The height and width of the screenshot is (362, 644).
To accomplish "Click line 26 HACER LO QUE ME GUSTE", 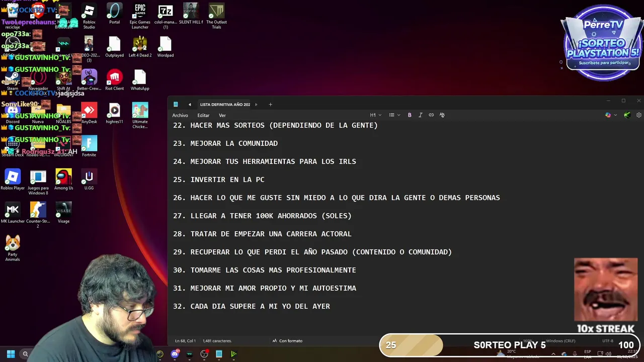I will pyautogui.click(x=337, y=198).
